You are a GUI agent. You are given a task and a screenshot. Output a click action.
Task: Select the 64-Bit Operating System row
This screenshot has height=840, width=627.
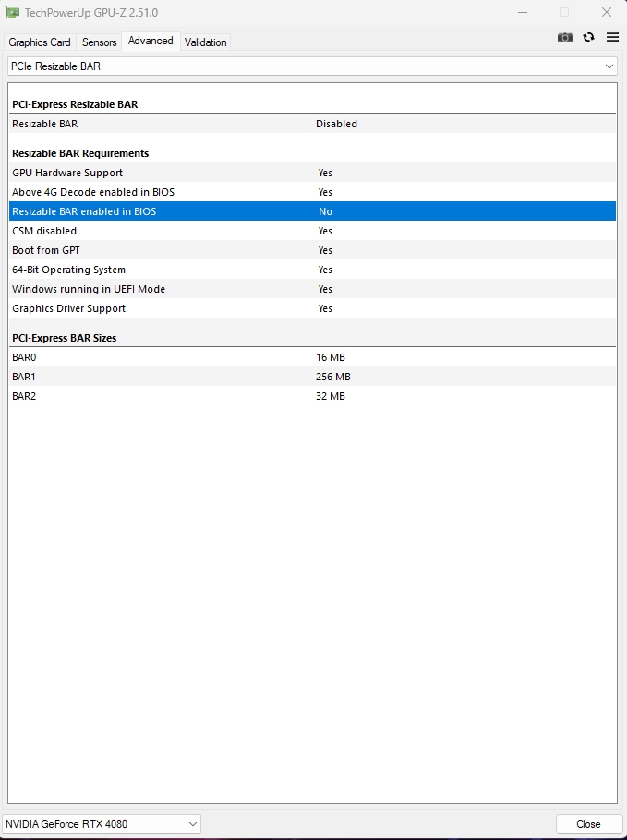(x=312, y=270)
